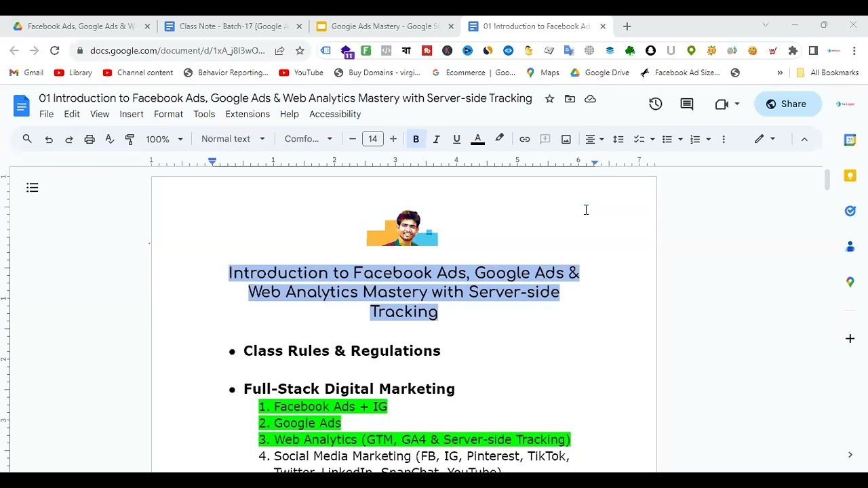Show the document outline
The height and width of the screenshot is (488, 868).
(33, 188)
